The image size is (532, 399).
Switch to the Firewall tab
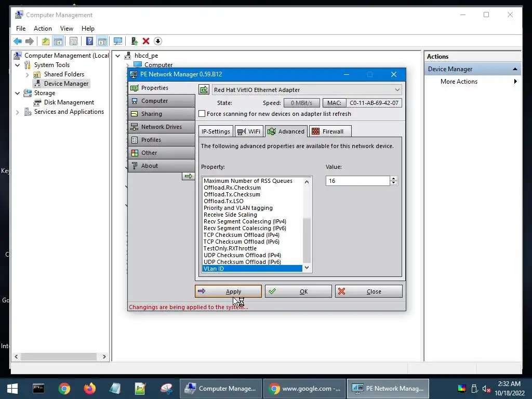(330, 131)
